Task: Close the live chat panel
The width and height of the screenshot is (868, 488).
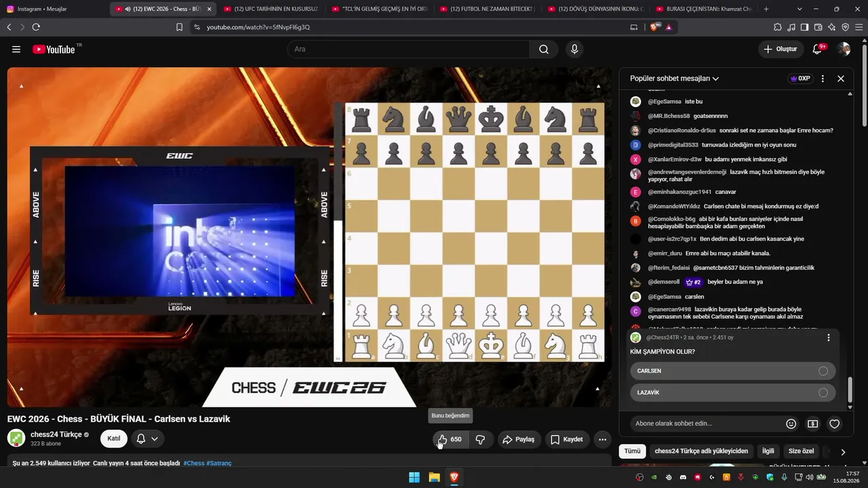Action: (841, 79)
